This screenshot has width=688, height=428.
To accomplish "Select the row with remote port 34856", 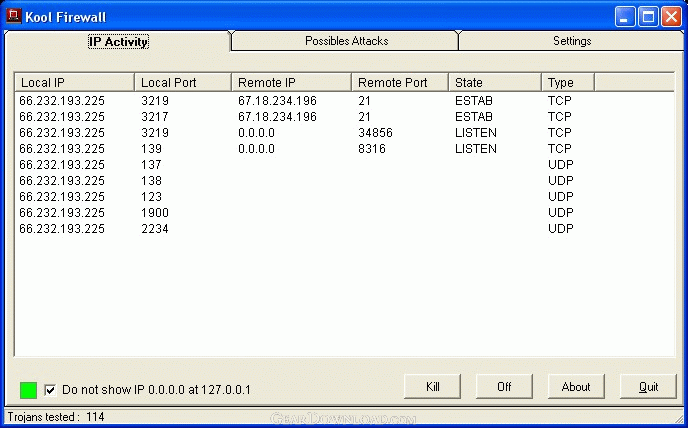I will (344, 133).
